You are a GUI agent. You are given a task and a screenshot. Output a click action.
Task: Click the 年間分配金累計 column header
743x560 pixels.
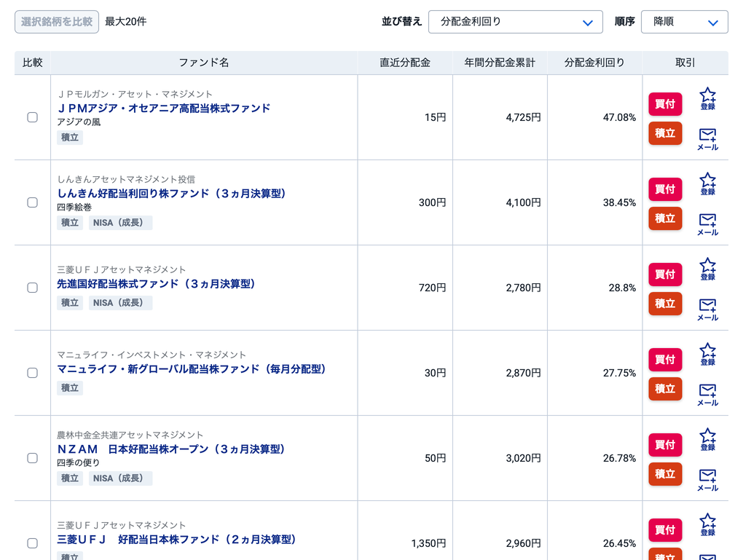500,63
